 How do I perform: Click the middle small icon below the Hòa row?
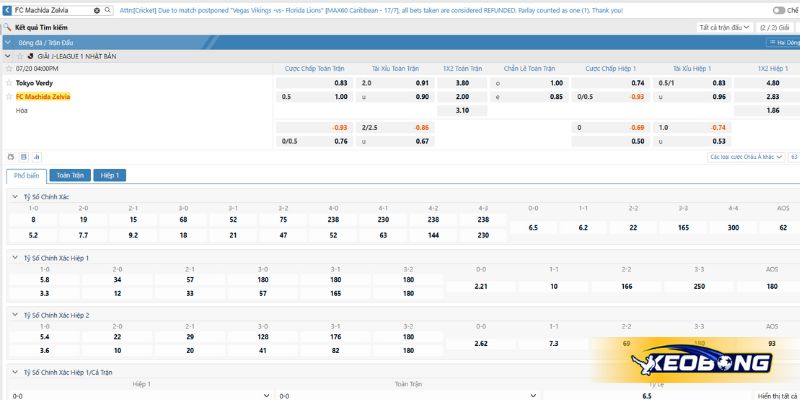[24, 157]
